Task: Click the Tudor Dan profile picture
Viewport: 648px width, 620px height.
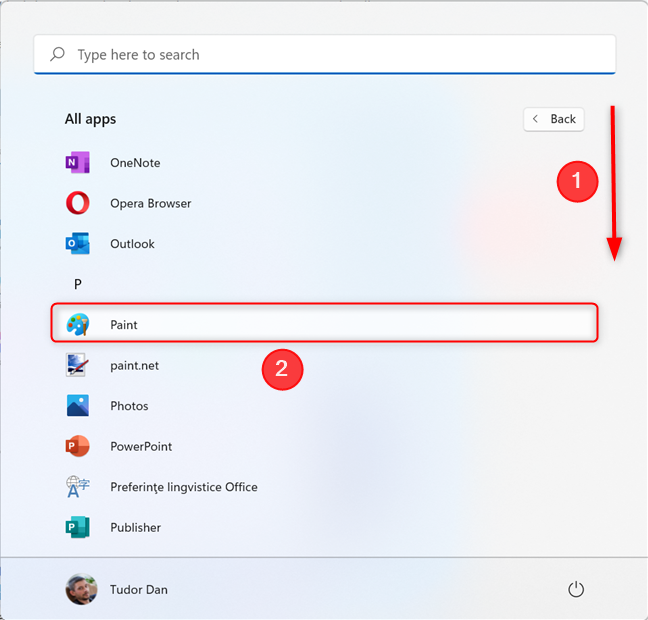Action: click(81, 589)
